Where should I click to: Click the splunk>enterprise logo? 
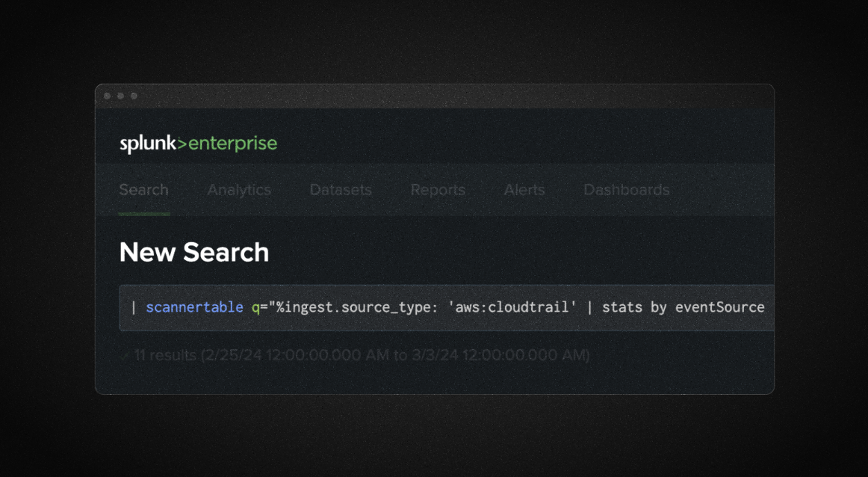198,144
